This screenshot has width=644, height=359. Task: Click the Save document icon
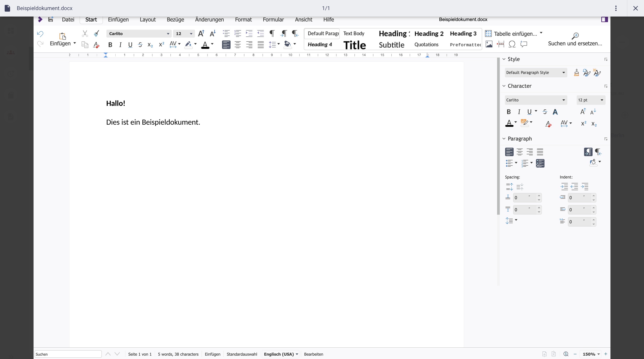pyautogui.click(x=51, y=19)
